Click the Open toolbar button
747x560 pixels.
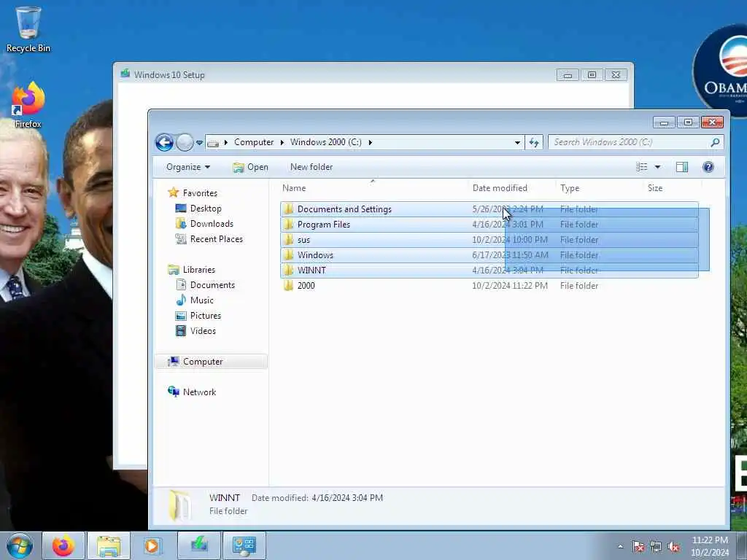tap(251, 167)
